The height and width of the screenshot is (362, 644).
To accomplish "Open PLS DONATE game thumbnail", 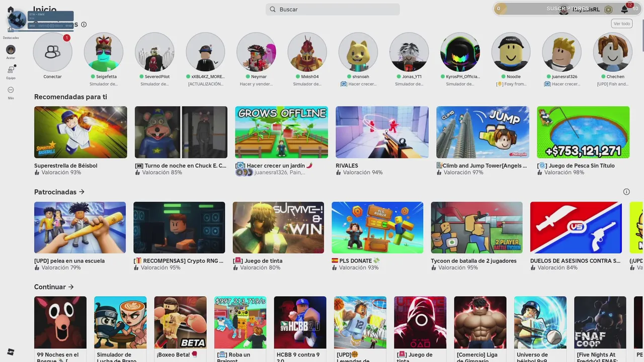I will tap(377, 228).
